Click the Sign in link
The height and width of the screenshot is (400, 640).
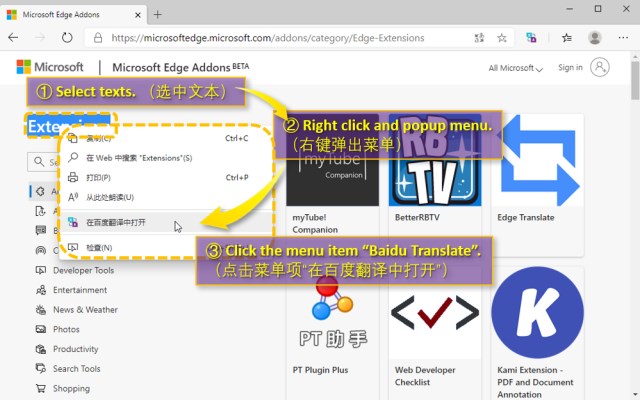(570, 67)
